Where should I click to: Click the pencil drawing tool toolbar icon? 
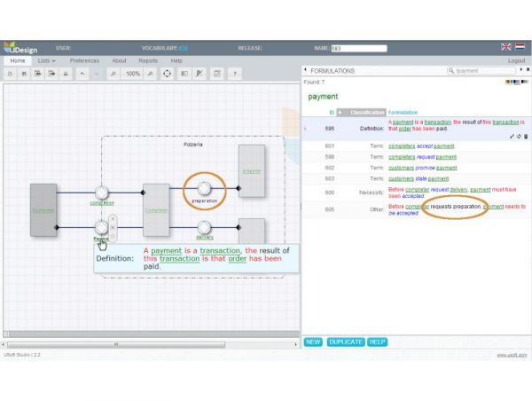(199, 74)
